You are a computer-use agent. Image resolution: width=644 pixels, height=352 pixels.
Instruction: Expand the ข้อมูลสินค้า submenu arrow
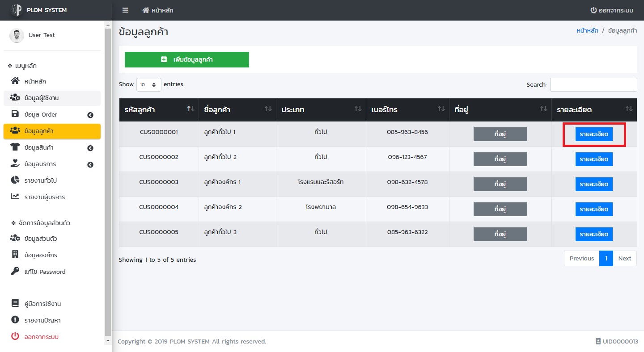[90, 148]
